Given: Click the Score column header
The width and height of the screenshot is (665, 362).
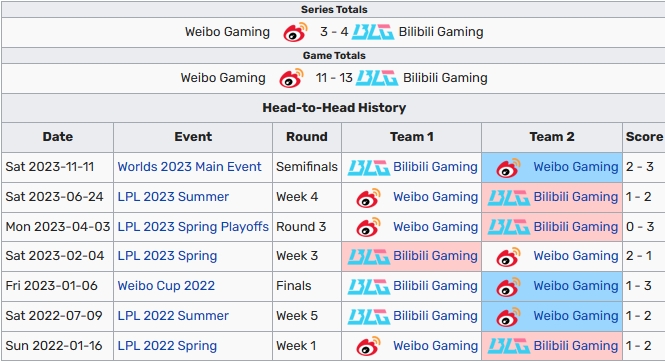Looking at the screenshot, I should (x=644, y=137).
